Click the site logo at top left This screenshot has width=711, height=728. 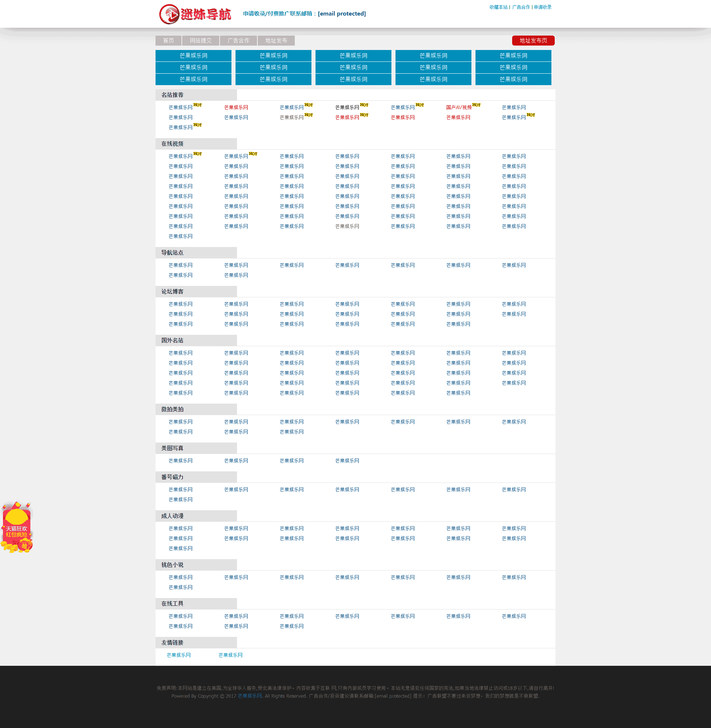pyautogui.click(x=195, y=14)
